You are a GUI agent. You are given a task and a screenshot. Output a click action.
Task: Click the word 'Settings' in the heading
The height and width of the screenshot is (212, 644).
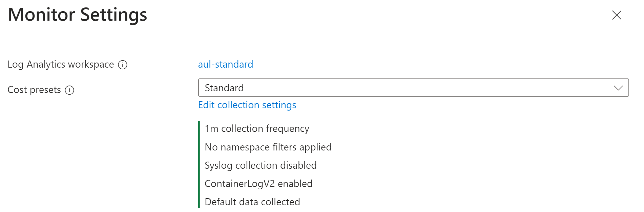(x=113, y=15)
